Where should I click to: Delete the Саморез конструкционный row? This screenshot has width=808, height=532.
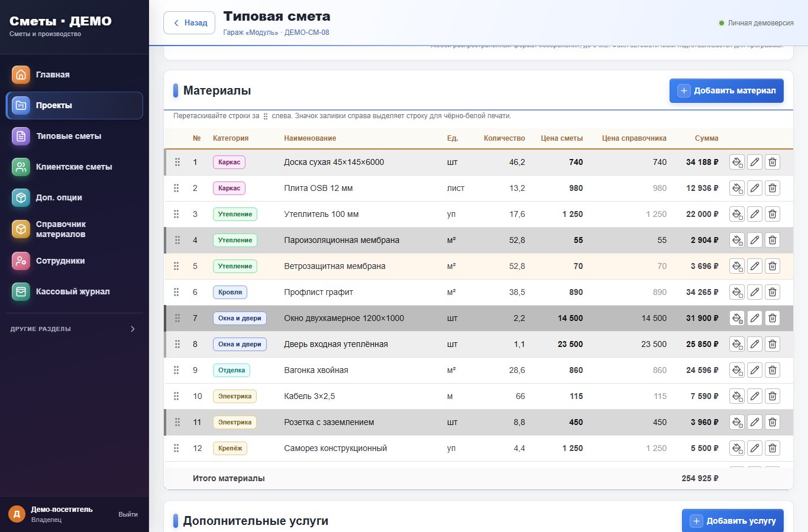pyautogui.click(x=773, y=448)
